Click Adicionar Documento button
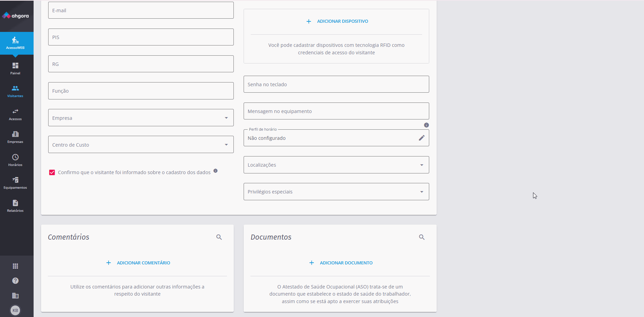The width and height of the screenshot is (644, 317). [x=341, y=263]
